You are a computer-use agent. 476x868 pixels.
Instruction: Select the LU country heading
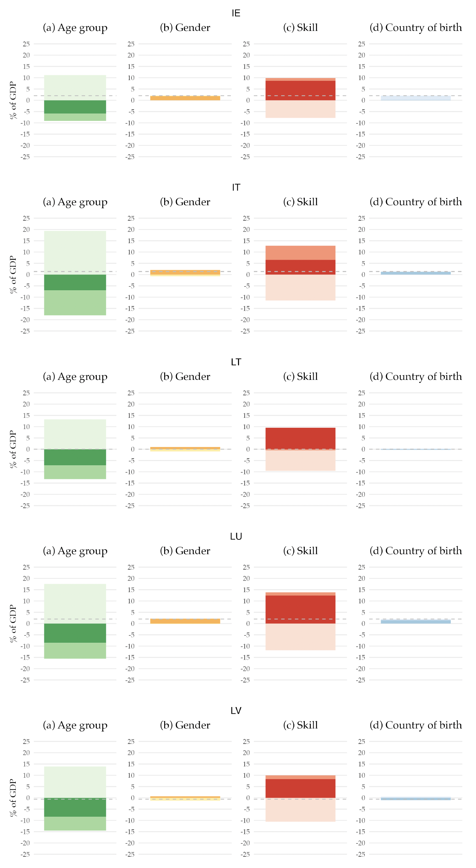coord(236,536)
